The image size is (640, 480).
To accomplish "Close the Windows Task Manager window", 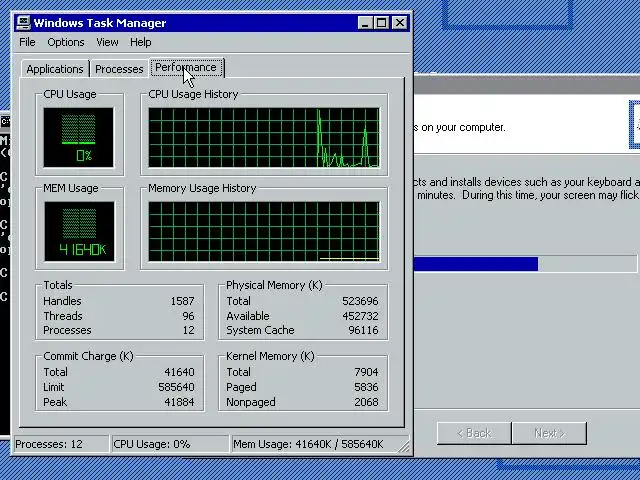I will (x=400, y=22).
